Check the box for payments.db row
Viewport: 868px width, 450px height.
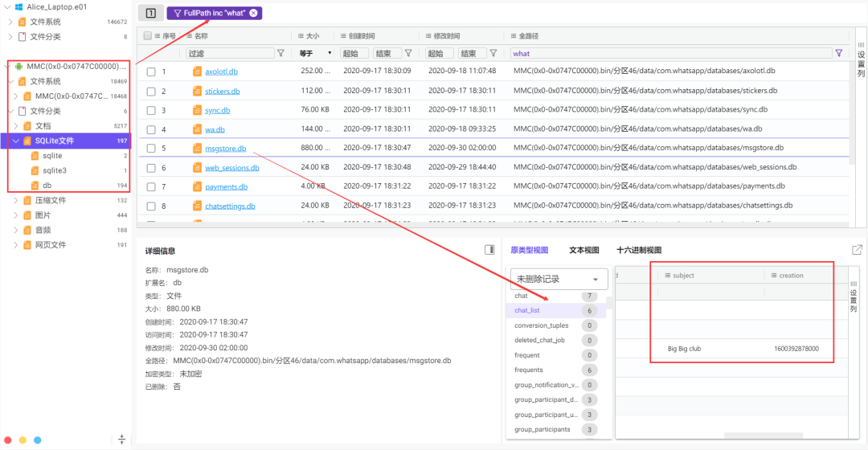click(x=151, y=187)
